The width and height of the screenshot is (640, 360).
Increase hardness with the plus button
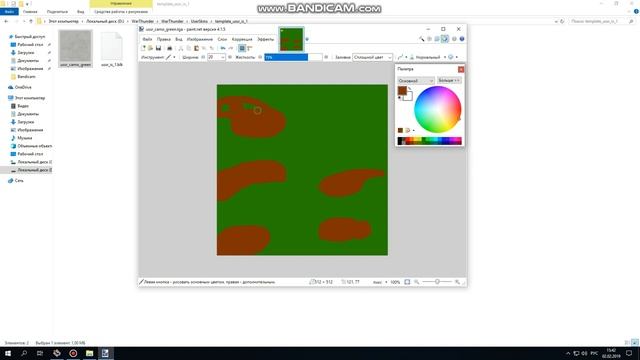pyautogui.click(x=326, y=57)
